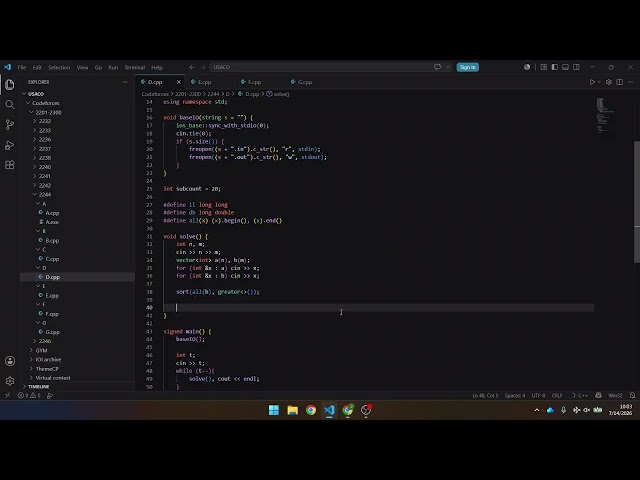Open the File menu
This screenshot has width=640, height=480.
(x=22, y=67)
